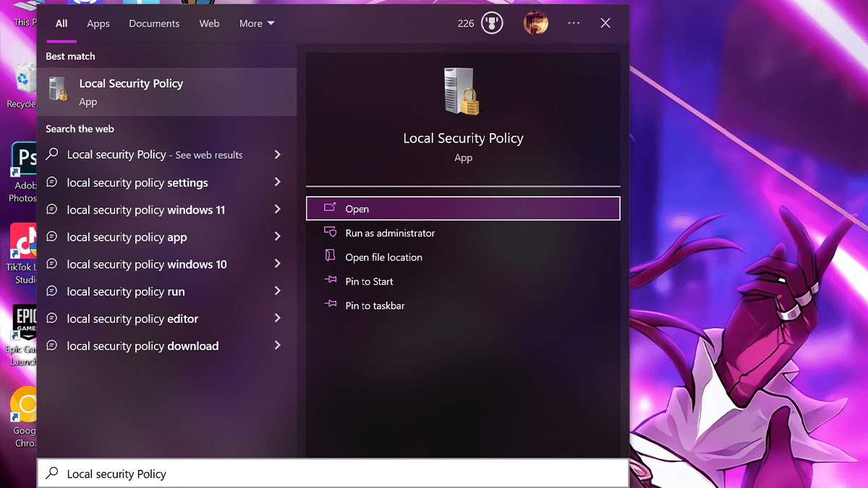Choose local security policy settings suggestion
The image size is (868, 488).
(137, 183)
